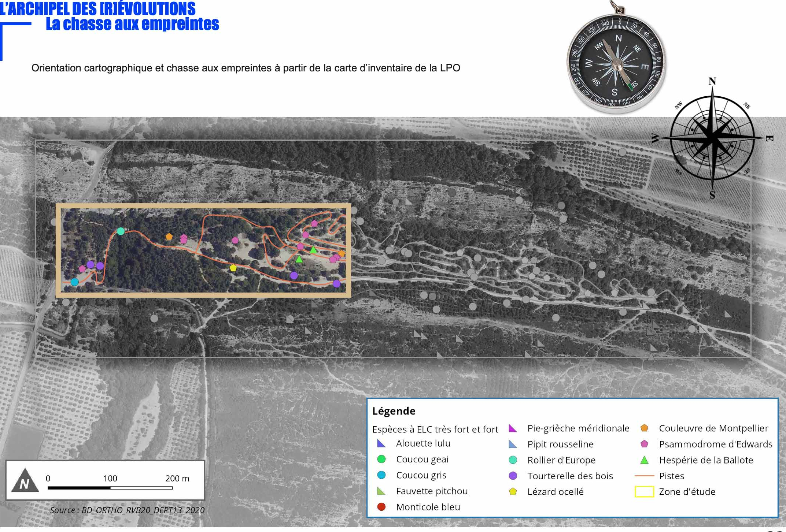Click the purple Tourterelle des bois legend circle
Viewport: 786px width, 532px height.
[x=513, y=476]
